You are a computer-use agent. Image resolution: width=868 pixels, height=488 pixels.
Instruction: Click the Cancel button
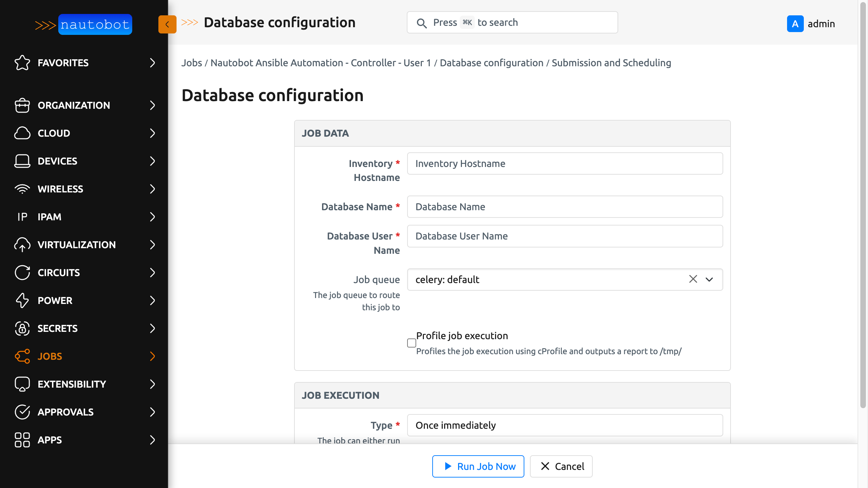561,466
